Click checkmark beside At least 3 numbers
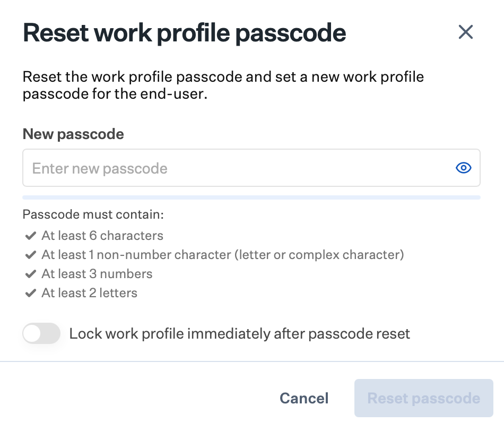The width and height of the screenshot is (504, 431). pos(30,274)
